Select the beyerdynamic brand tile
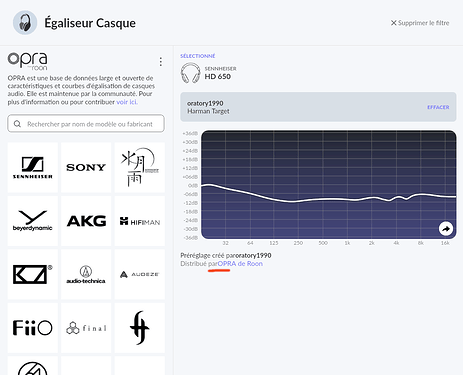 tap(33, 221)
